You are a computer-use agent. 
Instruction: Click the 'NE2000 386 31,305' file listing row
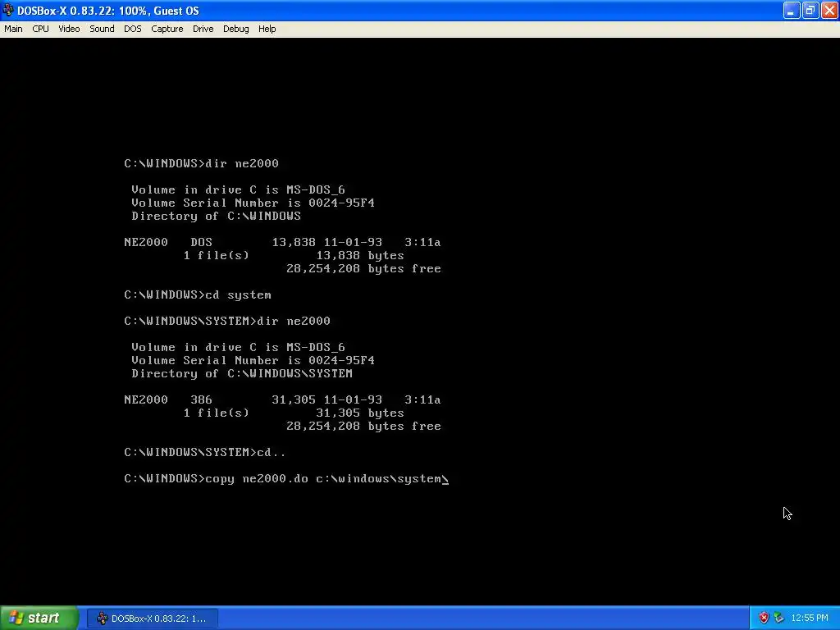pos(282,400)
